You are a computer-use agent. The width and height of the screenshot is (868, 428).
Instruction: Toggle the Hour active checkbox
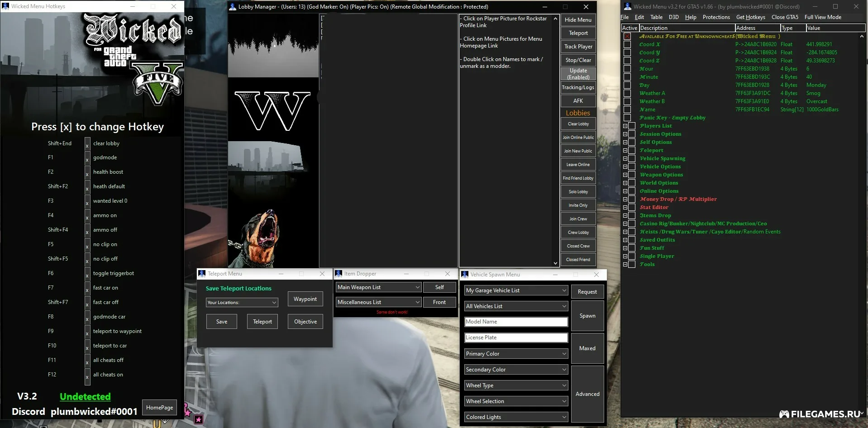coord(627,69)
